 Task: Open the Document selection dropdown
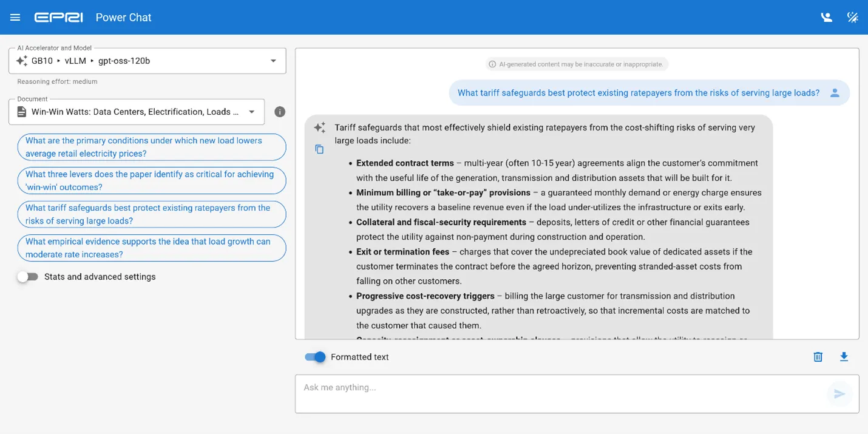click(251, 112)
